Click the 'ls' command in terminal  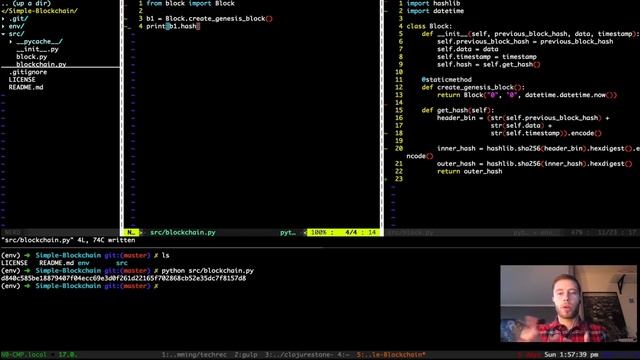point(165,256)
